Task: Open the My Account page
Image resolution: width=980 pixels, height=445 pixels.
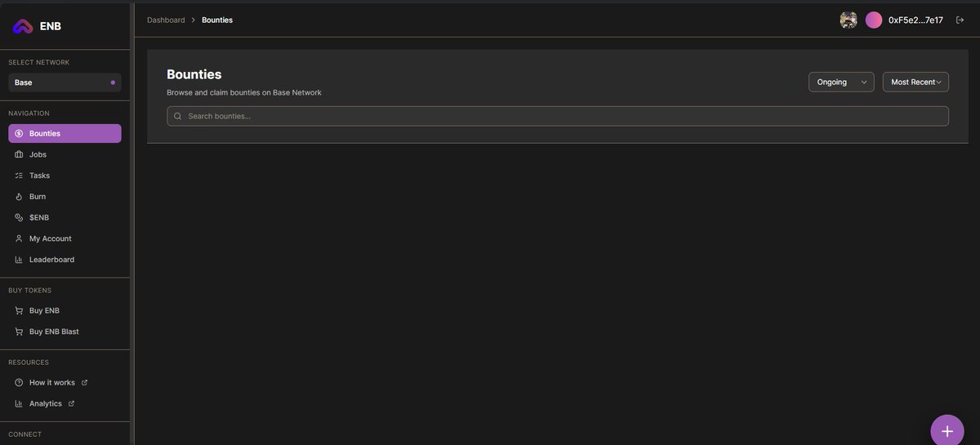Action: click(65, 238)
